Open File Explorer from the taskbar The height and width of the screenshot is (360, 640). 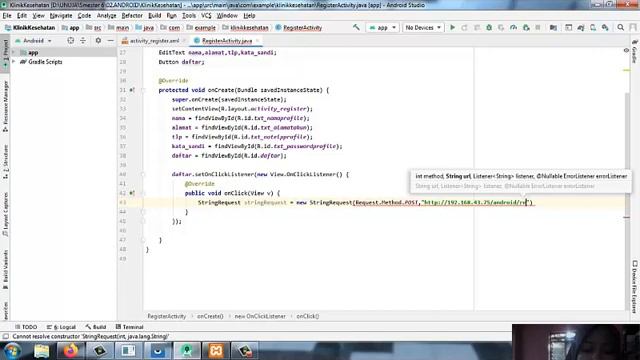tap(42, 351)
